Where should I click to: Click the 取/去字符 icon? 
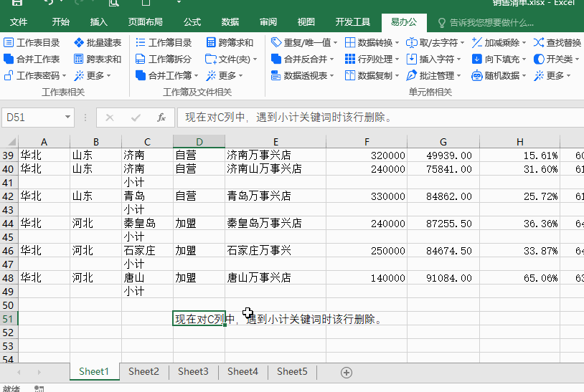412,42
